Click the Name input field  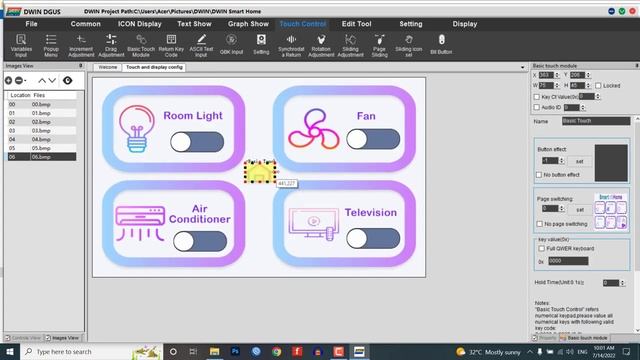pyautogui.click(x=596, y=121)
